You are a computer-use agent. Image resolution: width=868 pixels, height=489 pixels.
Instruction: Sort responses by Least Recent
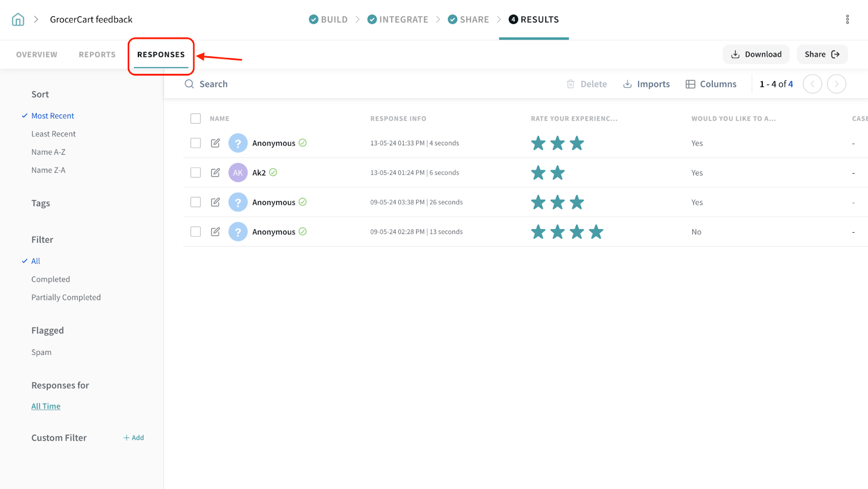(x=53, y=134)
